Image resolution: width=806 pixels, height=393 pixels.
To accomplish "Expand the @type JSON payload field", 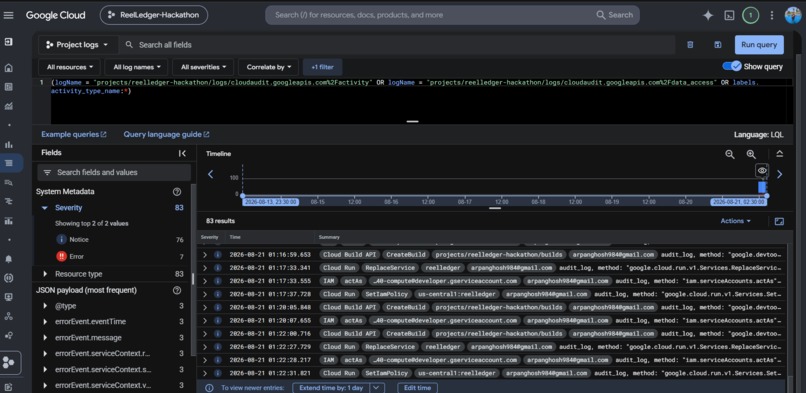I will (x=45, y=306).
